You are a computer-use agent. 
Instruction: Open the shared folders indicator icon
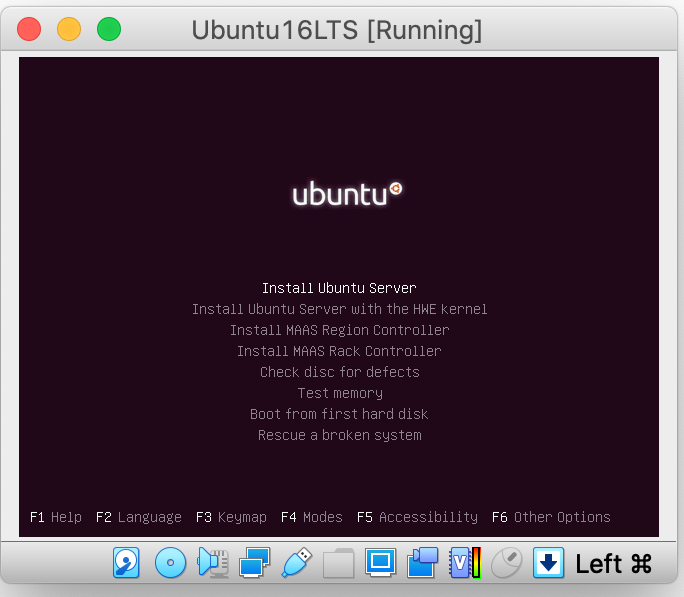(339, 563)
